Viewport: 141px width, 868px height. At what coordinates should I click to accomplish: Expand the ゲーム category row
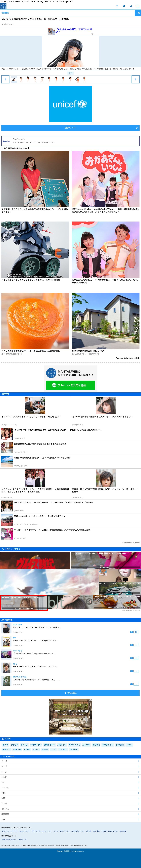click(71, 772)
